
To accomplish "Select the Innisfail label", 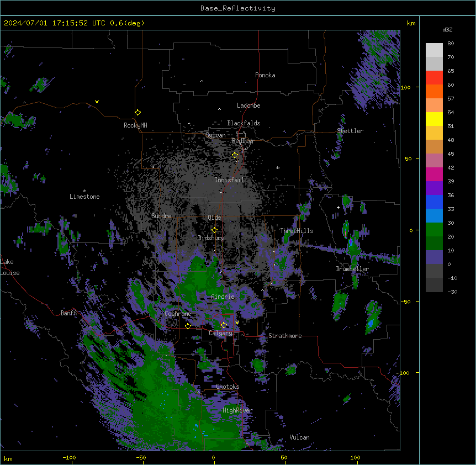I will [230, 180].
